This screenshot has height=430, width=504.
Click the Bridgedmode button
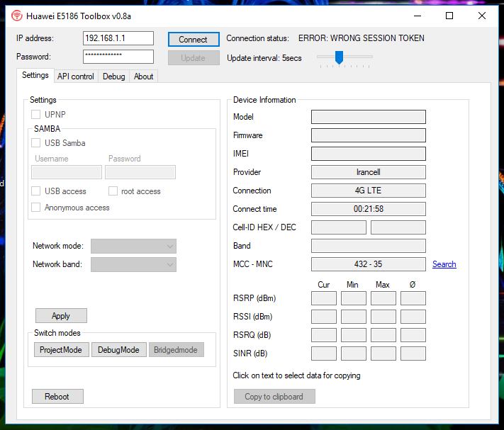(176, 350)
